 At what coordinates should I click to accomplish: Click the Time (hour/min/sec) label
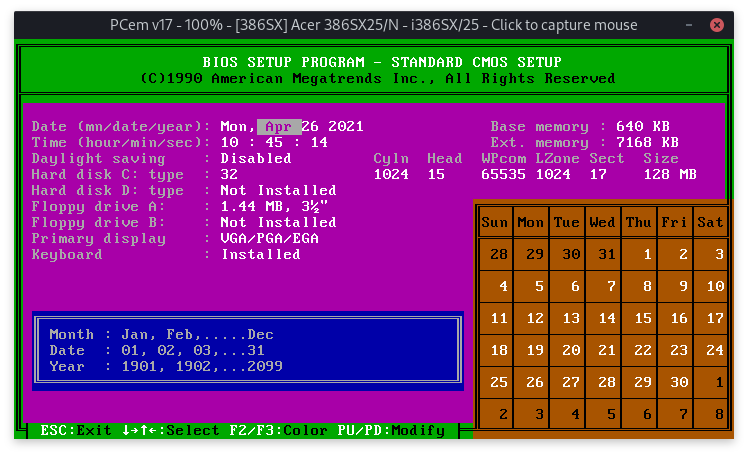pos(121,142)
